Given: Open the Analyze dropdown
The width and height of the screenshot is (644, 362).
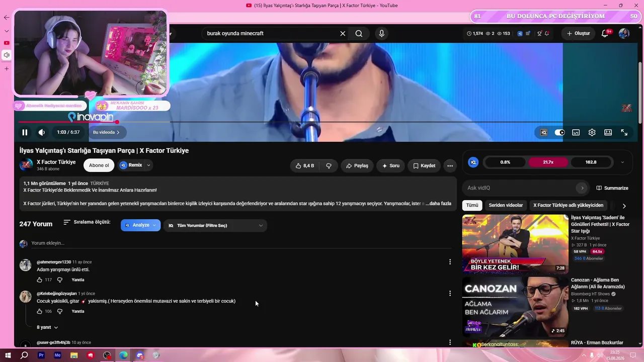Looking at the screenshot, I should pos(140,225).
